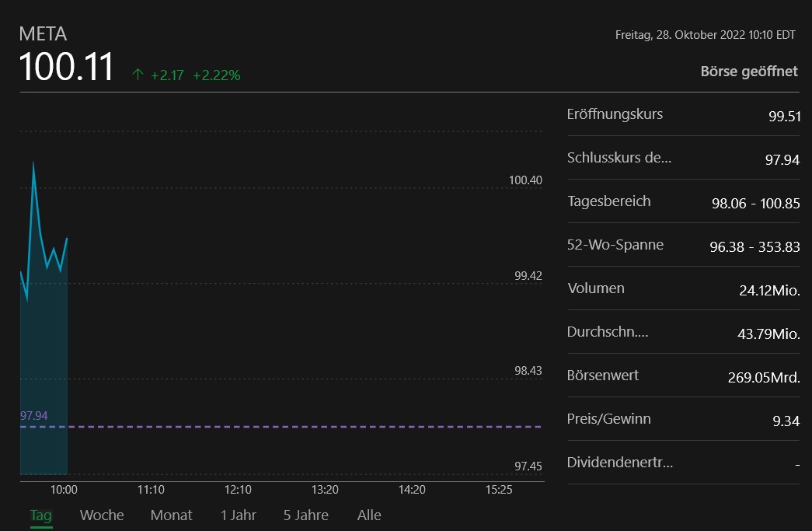Click the price line peak on chart
812x531 pixels.
pyautogui.click(x=33, y=163)
